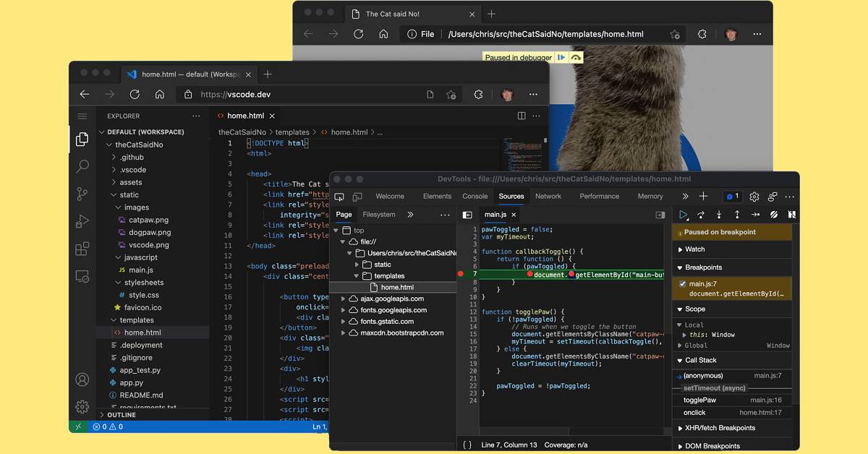Click split editor icon in VS Code
The height and width of the screenshot is (454, 868).
click(522, 116)
